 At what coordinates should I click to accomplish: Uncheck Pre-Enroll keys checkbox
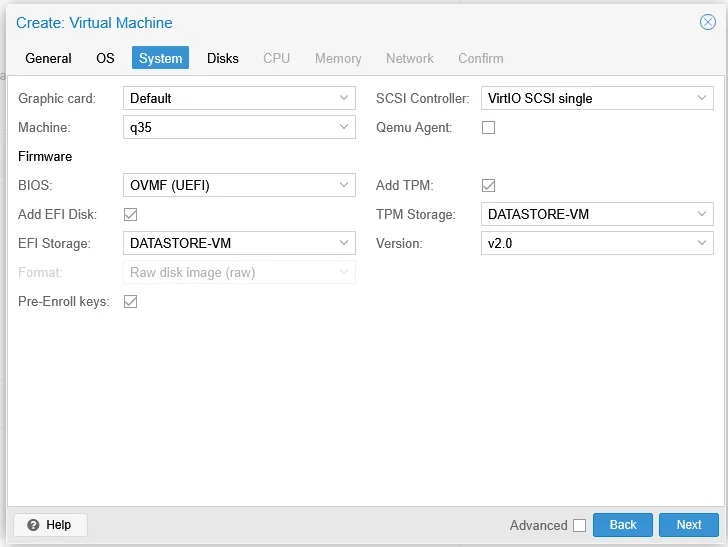[x=131, y=301]
